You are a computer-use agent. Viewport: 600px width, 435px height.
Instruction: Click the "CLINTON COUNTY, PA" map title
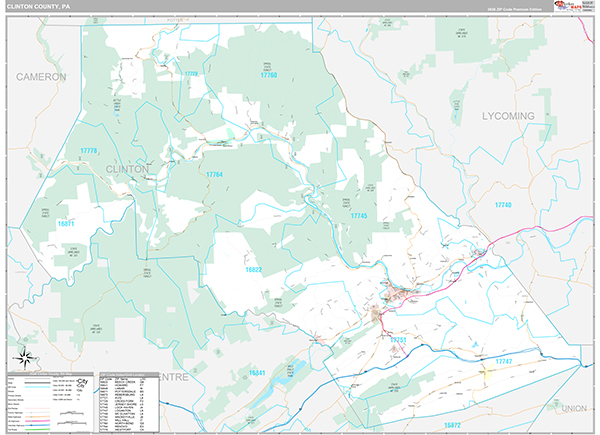point(39,7)
